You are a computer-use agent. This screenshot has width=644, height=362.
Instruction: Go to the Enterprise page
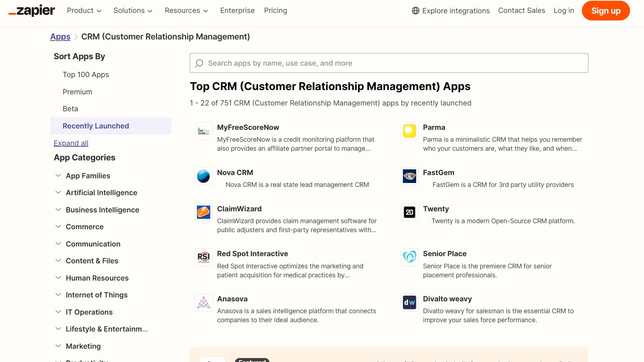237,10
